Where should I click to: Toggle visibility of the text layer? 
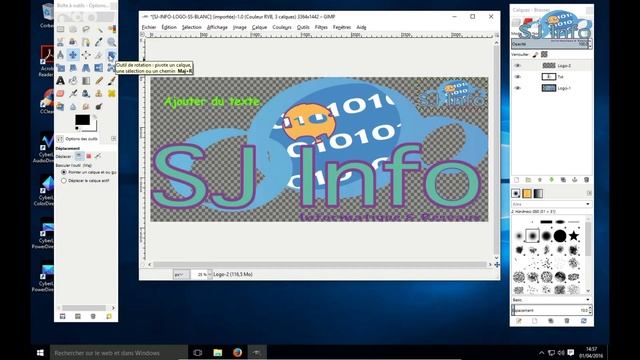tap(518, 77)
